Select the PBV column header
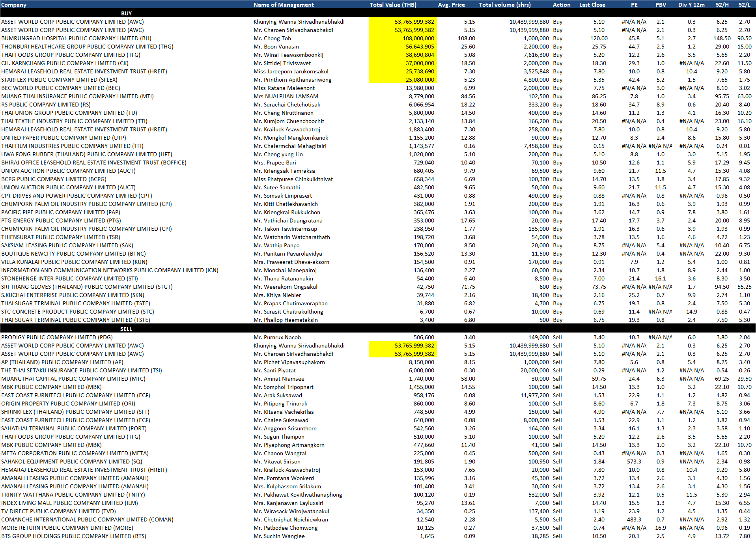Viewport: 756px width, 540px height. tap(661, 5)
